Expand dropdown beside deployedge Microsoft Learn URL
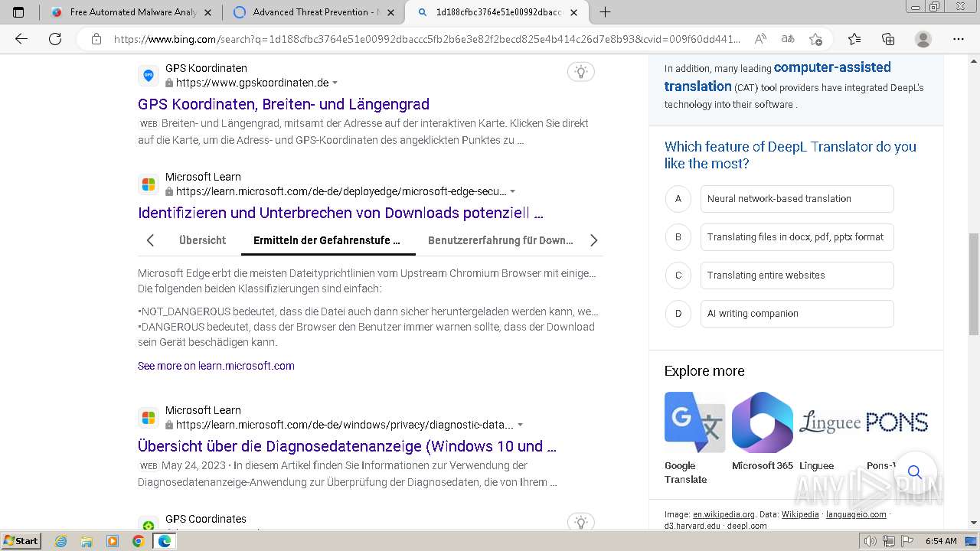Viewport: 980px width, 551px height. click(x=512, y=191)
